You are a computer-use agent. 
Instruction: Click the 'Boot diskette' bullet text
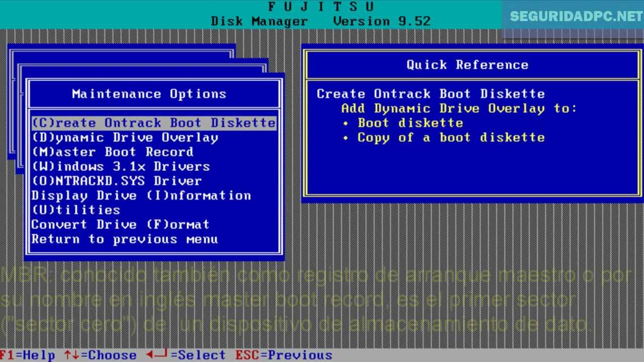coord(410,123)
